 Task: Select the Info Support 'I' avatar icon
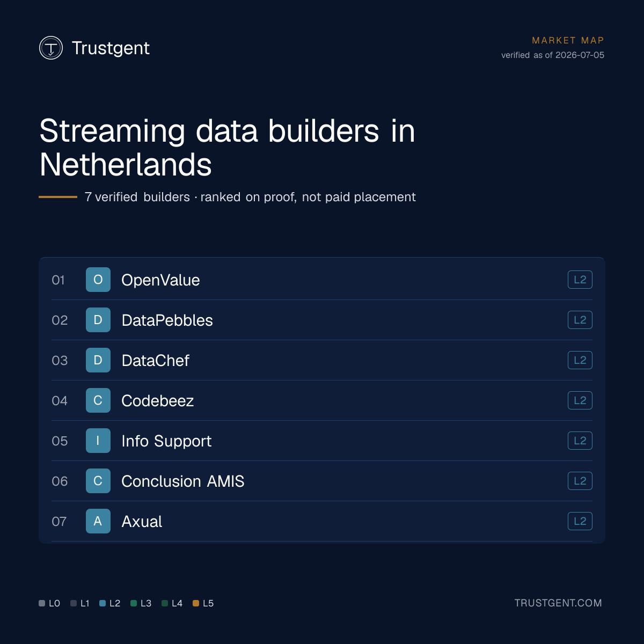[x=98, y=441]
